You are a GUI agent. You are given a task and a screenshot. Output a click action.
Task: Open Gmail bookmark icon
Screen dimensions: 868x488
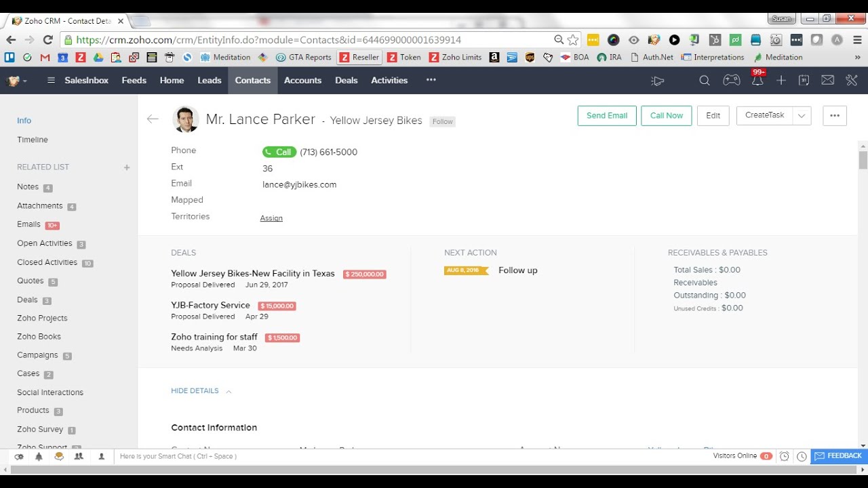point(45,58)
